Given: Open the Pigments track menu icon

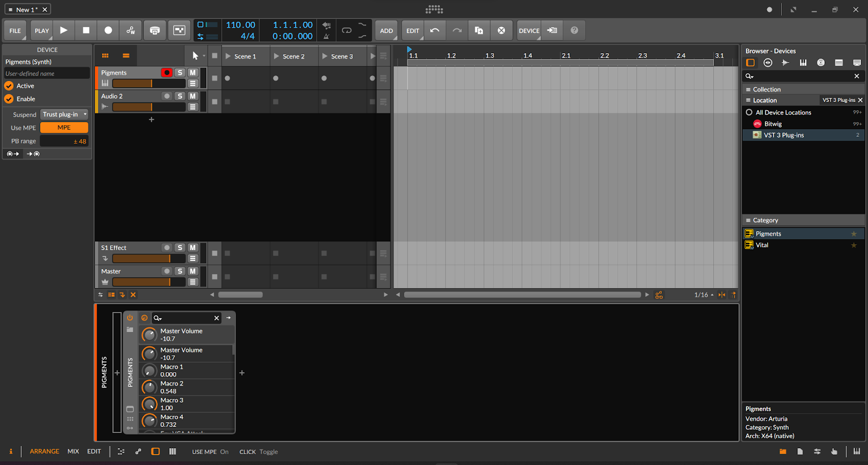Looking at the screenshot, I should point(193,84).
